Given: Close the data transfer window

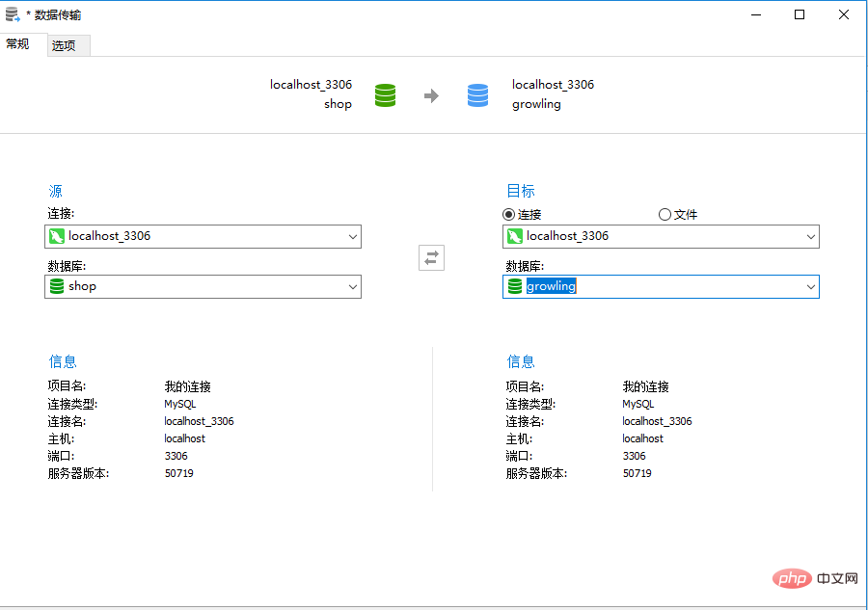Looking at the screenshot, I should 844,14.
